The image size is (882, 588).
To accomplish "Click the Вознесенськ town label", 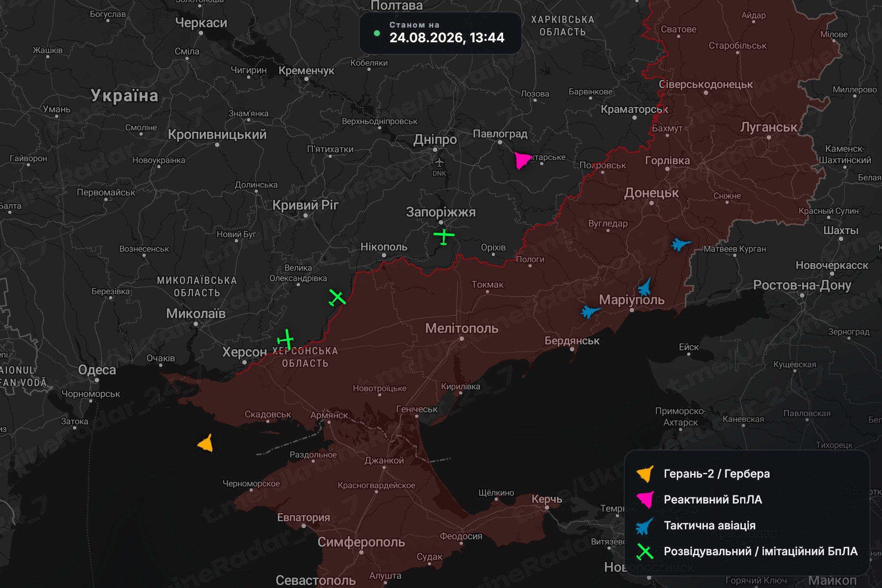I will click(144, 249).
